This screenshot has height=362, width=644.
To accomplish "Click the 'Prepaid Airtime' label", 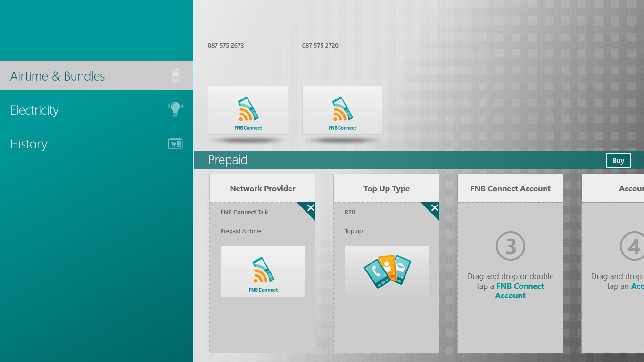I will click(x=241, y=231).
